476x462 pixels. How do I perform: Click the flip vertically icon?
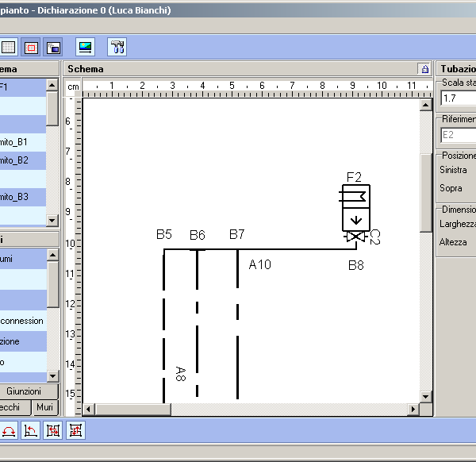(75, 430)
